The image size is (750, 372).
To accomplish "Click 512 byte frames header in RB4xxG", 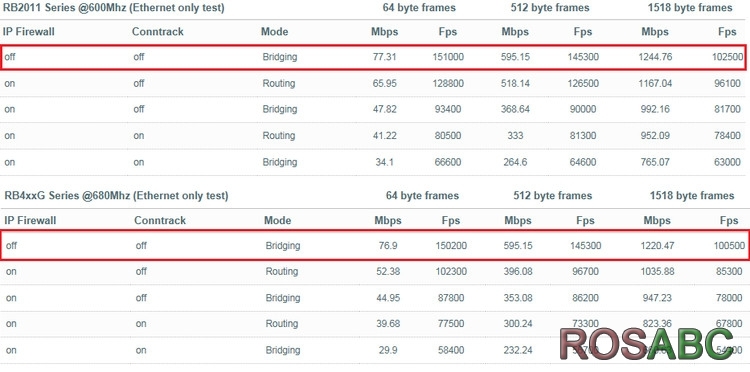I will point(552,196).
